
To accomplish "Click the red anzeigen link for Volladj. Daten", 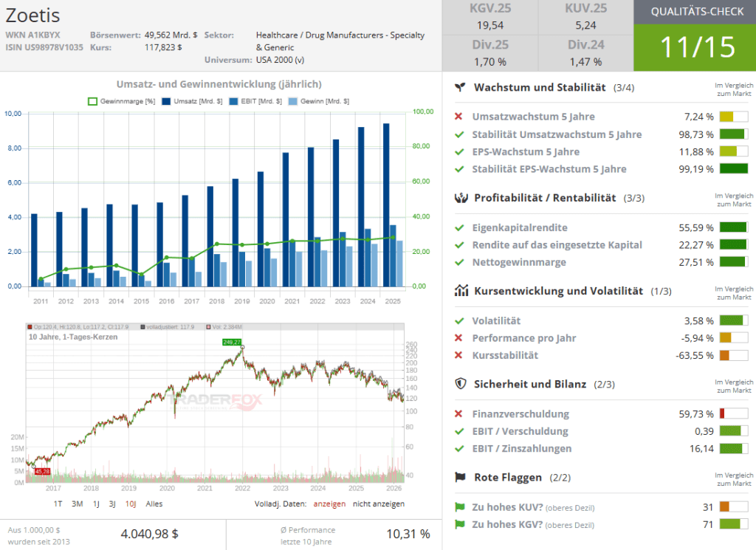I will 329,503.
